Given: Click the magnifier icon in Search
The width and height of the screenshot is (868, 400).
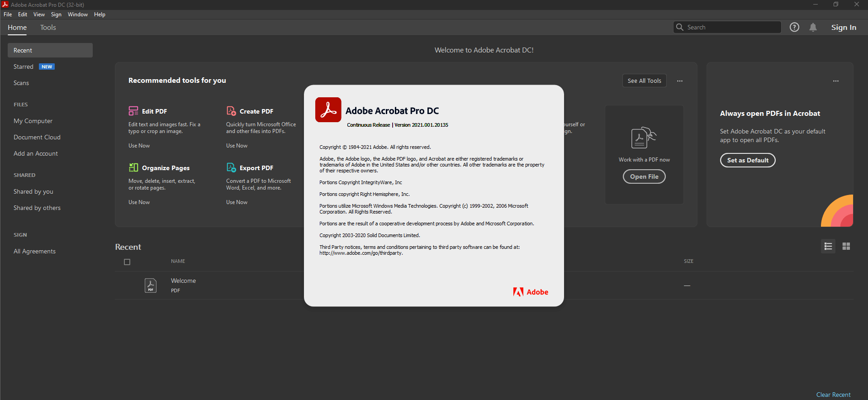Looking at the screenshot, I should point(679,27).
